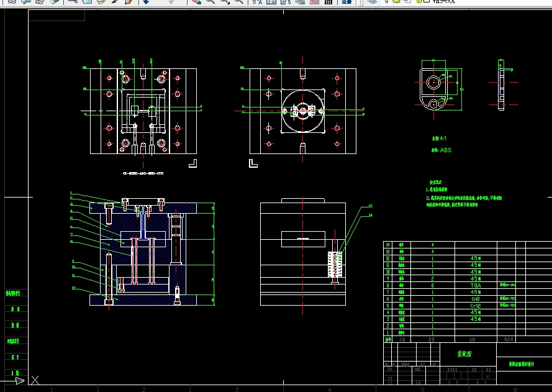Select item number 14 in parts list
The image size is (552, 392).
pos(388,245)
